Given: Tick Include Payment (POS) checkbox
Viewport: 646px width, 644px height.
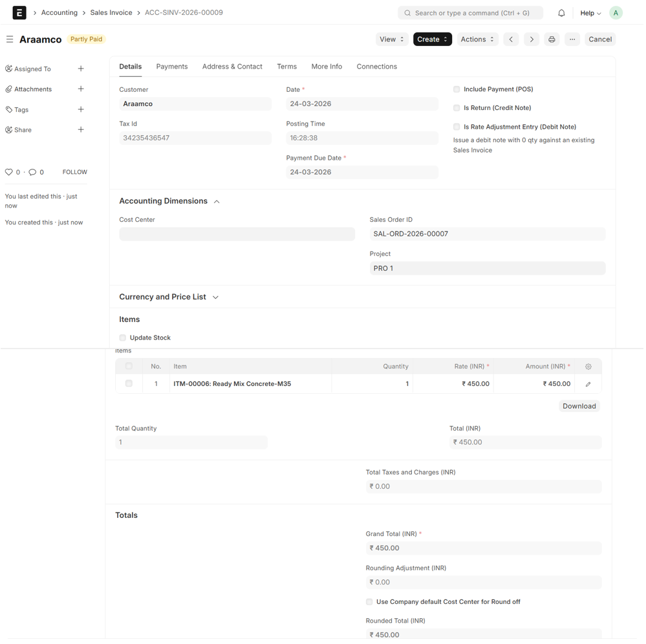Looking at the screenshot, I should [457, 89].
